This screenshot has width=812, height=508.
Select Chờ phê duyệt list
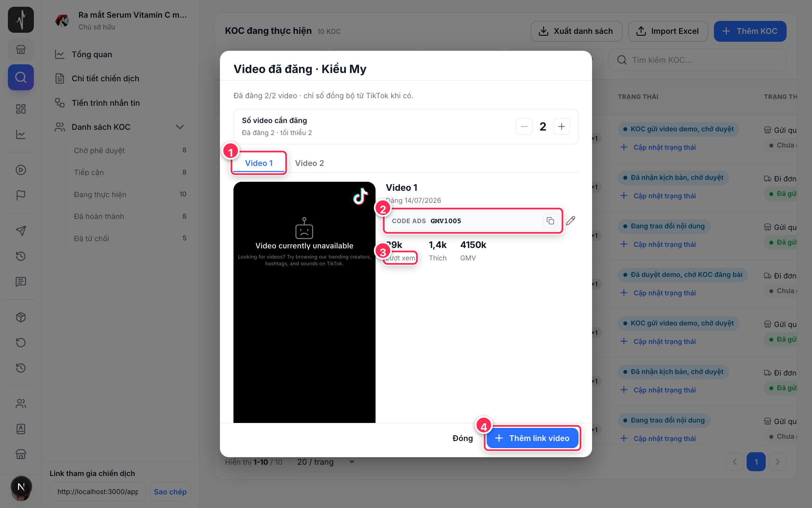click(x=130, y=150)
